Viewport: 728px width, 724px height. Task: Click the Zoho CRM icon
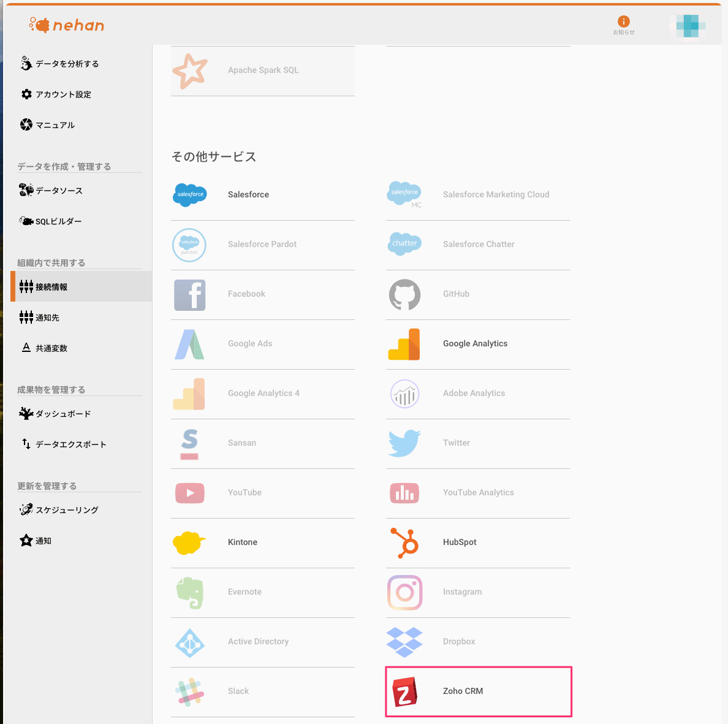tap(404, 692)
